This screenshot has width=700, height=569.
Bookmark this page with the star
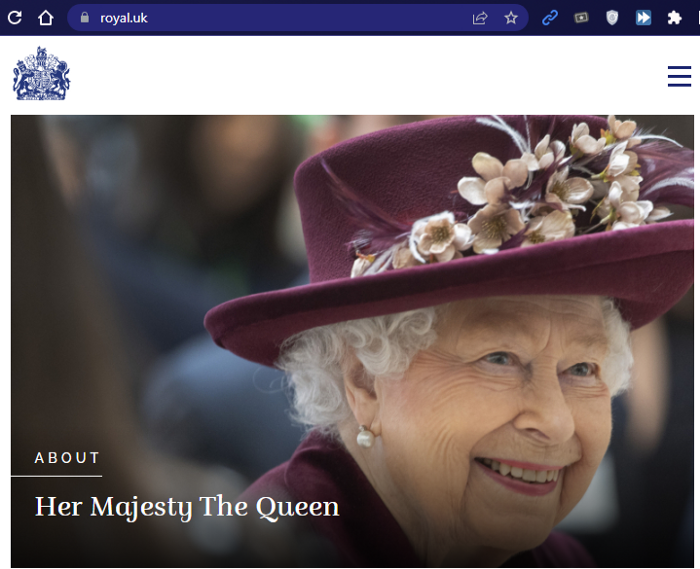tap(511, 18)
